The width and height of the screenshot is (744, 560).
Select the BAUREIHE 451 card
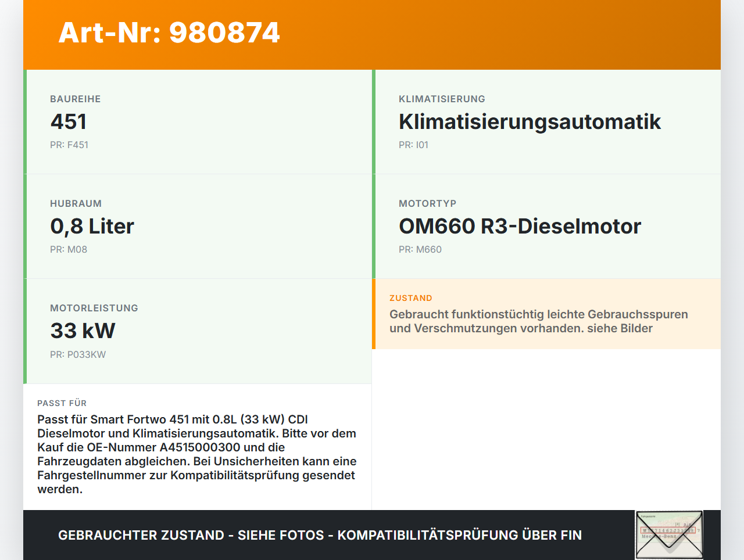point(198,121)
